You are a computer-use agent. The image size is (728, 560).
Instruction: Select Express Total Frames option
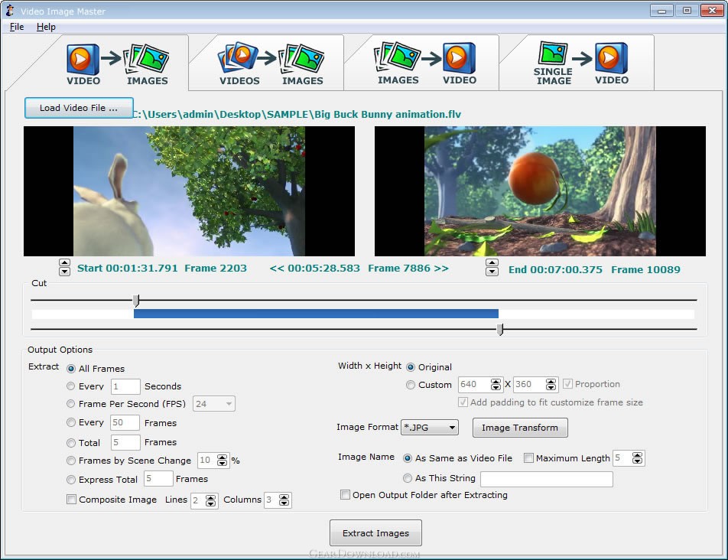click(x=70, y=480)
